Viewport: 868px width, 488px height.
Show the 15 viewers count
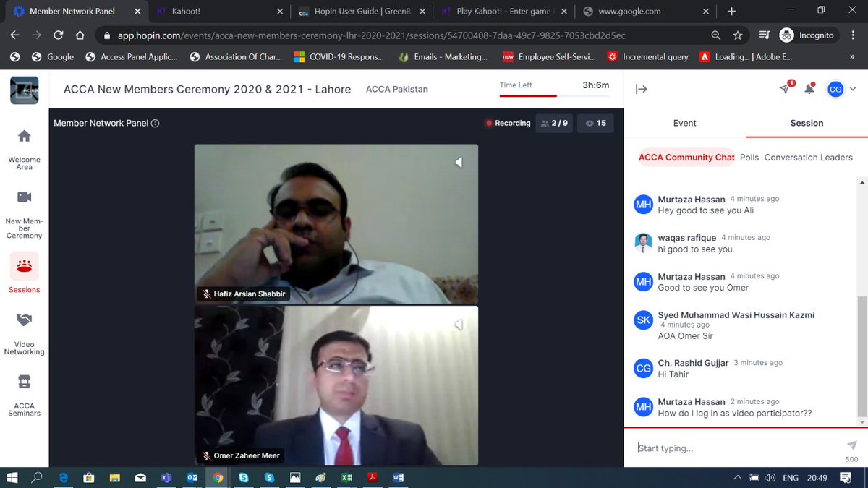point(595,124)
